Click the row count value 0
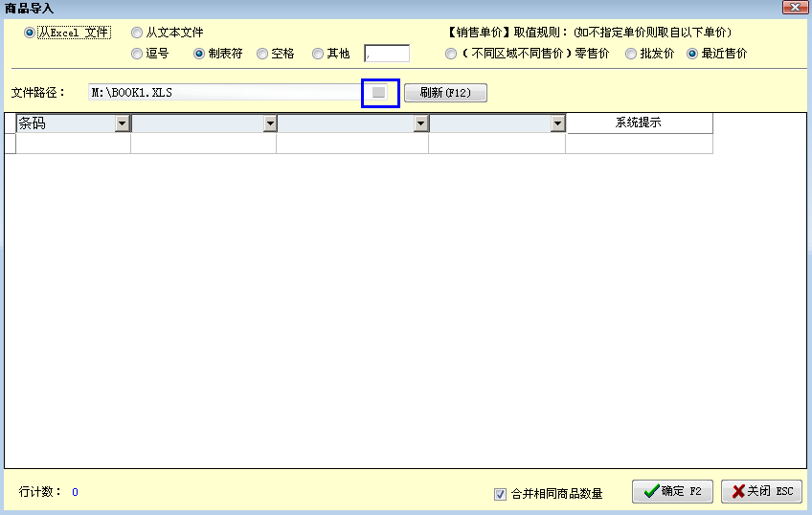 pos(75,492)
